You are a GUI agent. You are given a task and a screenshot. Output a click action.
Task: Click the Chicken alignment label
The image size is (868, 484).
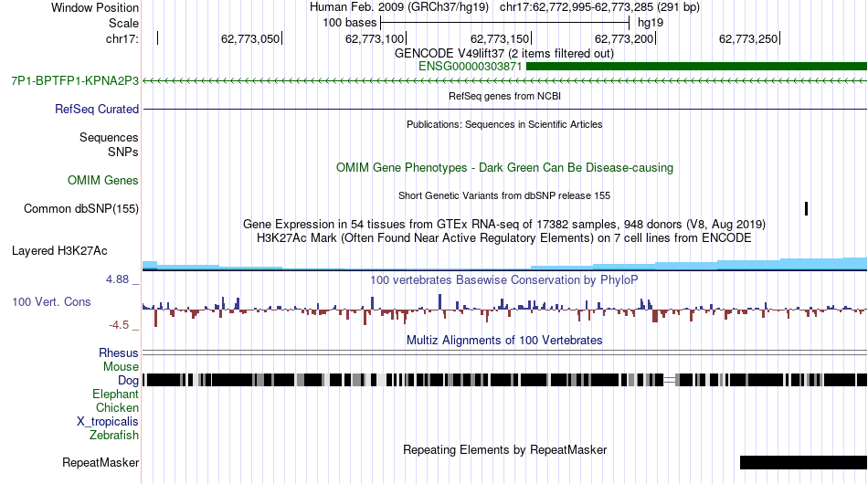point(117,407)
